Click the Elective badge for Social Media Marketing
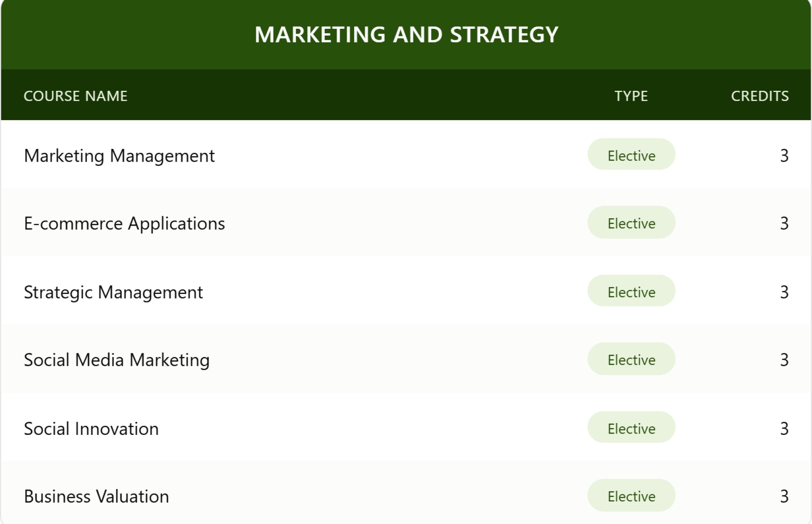 tap(631, 359)
